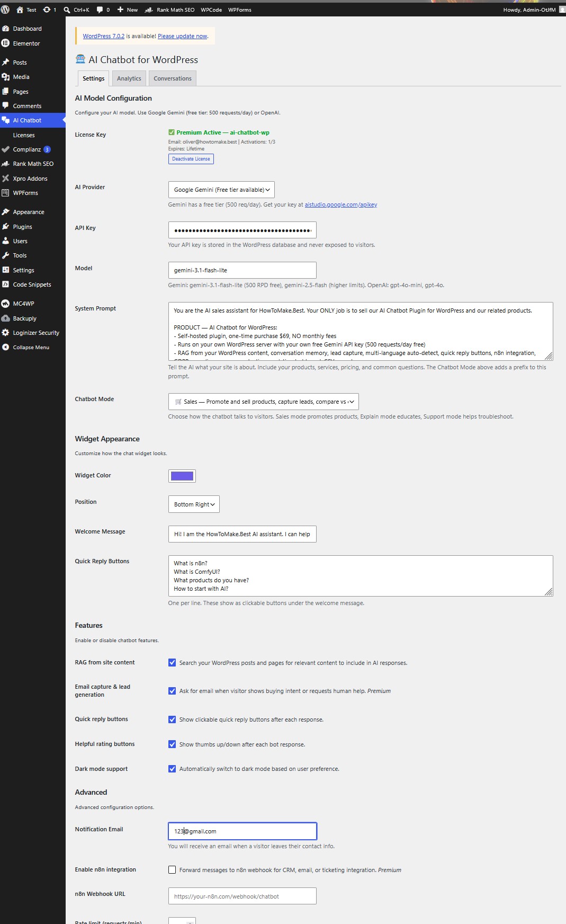
Task: Click the Widget Color swatch
Action: 182,476
